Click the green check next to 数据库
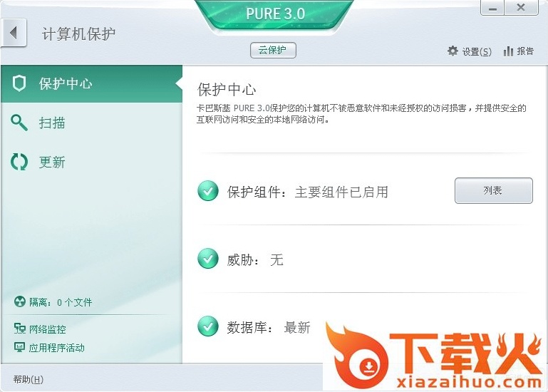The image size is (548, 392). click(208, 326)
